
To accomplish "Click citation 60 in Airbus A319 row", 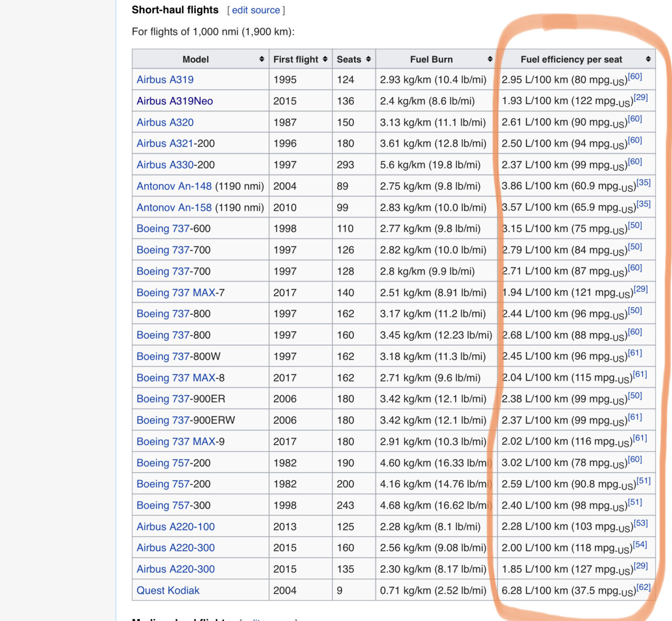I will click(635, 77).
